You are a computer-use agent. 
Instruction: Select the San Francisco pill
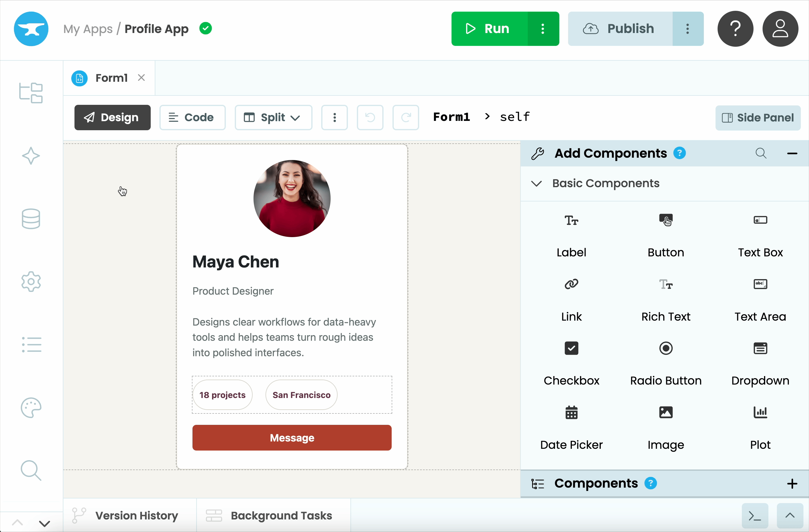click(x=301, y=395)
